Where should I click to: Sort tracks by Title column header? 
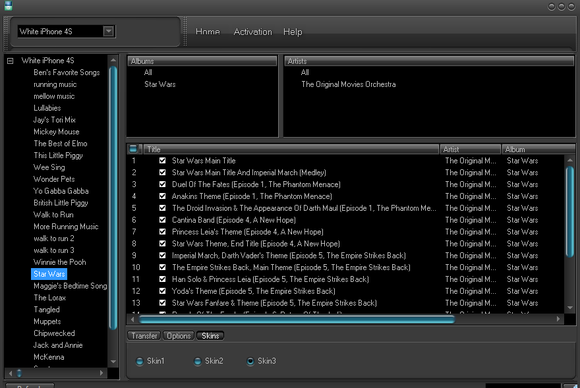pos(291,149)
